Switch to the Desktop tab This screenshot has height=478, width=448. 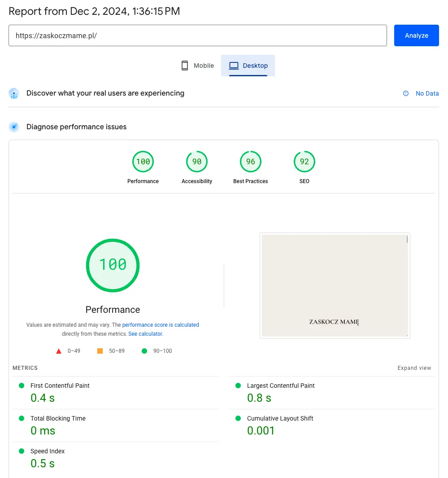(x=248, y=66)
